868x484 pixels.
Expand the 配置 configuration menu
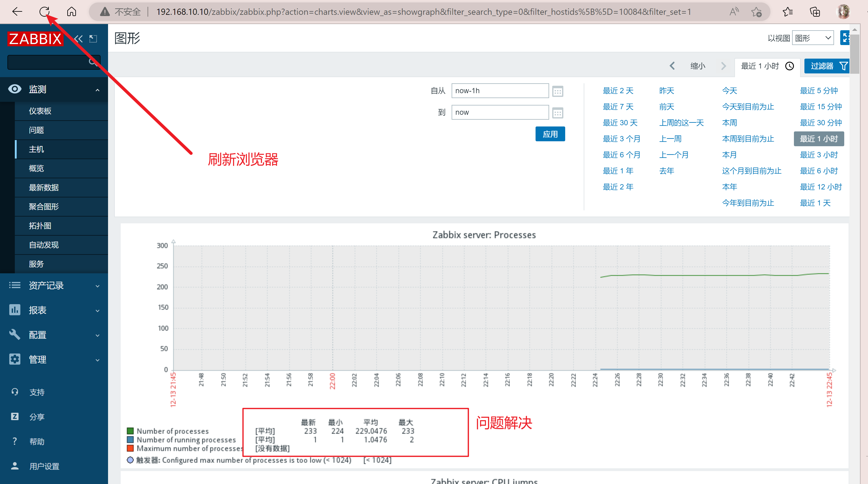tap(54, 335)
